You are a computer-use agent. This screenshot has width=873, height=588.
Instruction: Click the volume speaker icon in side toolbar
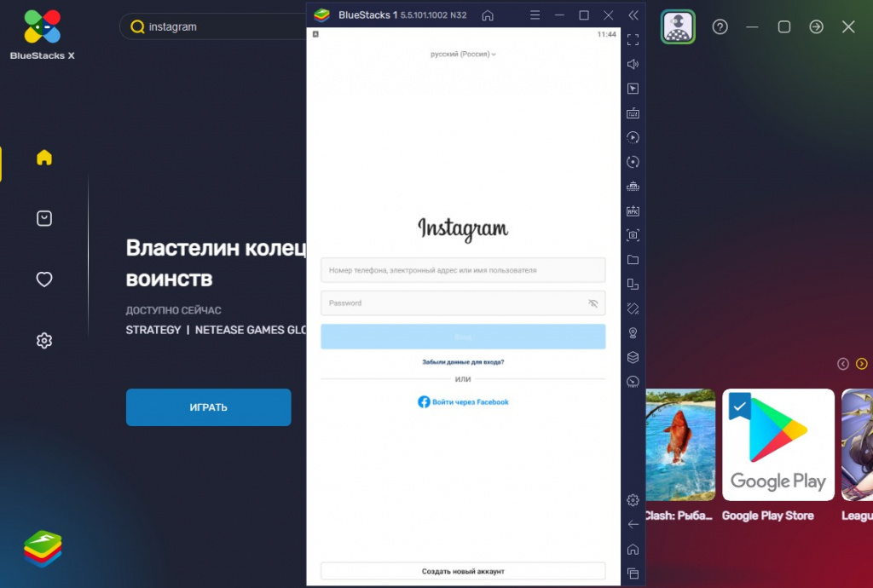[x=633, y=64]
